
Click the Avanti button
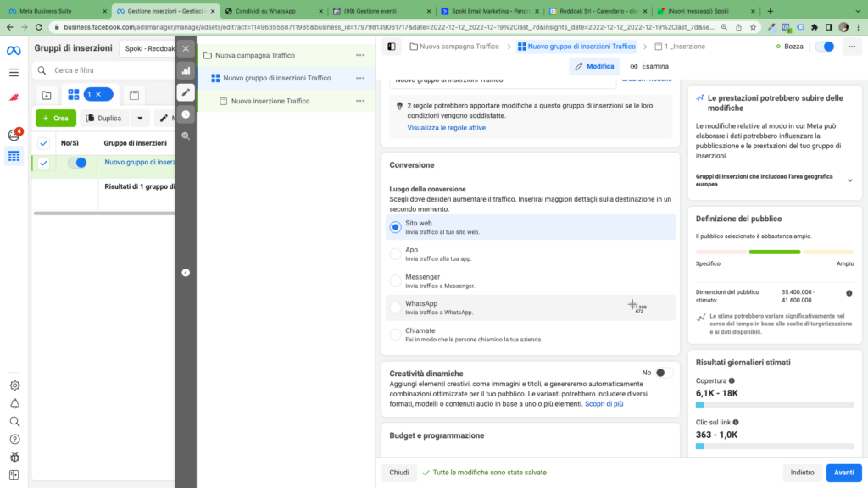tap(843, 473)
